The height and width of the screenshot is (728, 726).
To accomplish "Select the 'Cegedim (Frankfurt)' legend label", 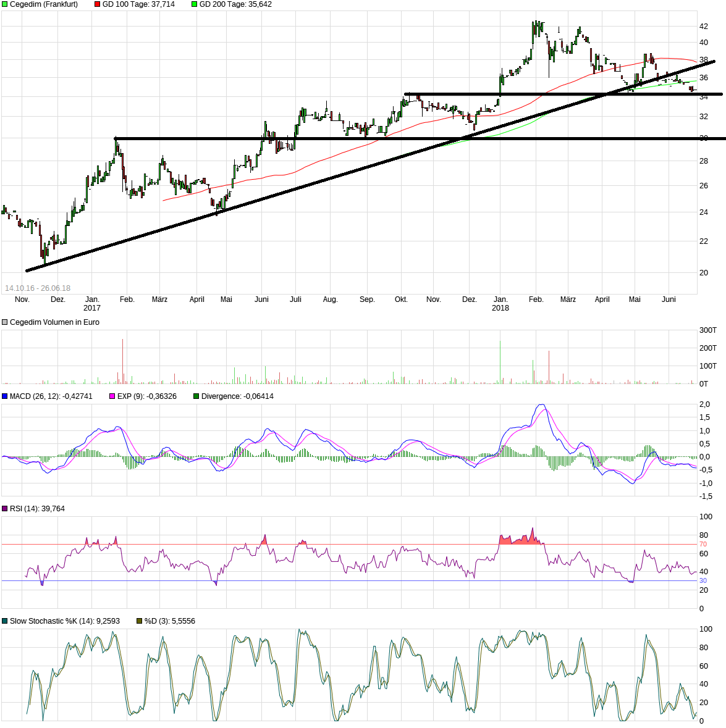I will [x=44, y=4].
